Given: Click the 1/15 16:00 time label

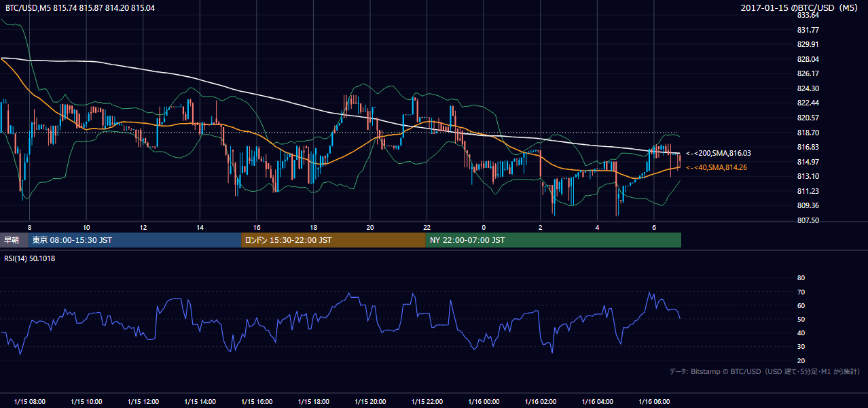Looking at the screenshot, I should 257,401.
